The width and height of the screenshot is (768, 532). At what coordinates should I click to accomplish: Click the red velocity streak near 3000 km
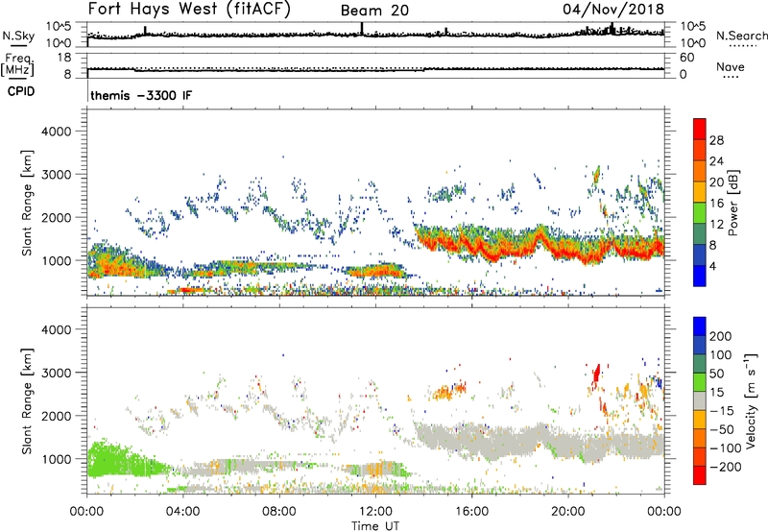coord(596,375)
